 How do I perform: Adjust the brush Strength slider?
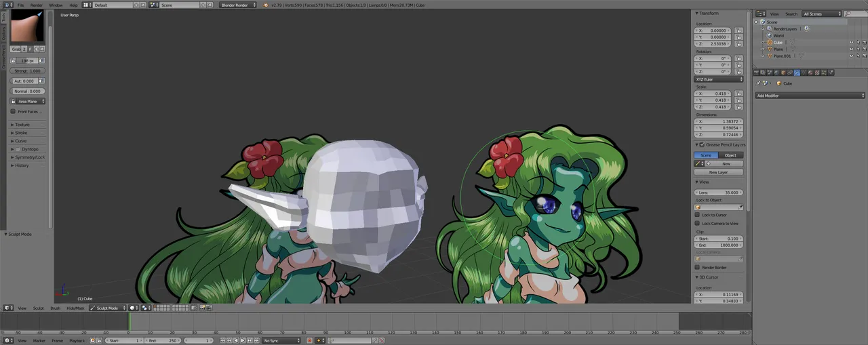click(27, 71)
